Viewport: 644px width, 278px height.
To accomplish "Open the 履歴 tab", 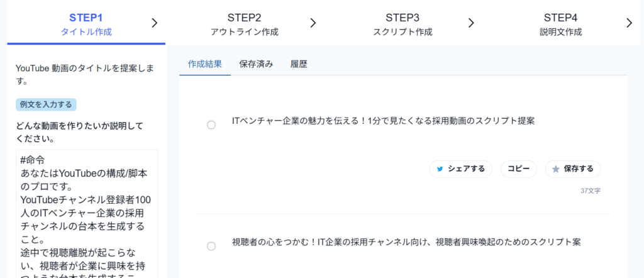I will [299, 64].
